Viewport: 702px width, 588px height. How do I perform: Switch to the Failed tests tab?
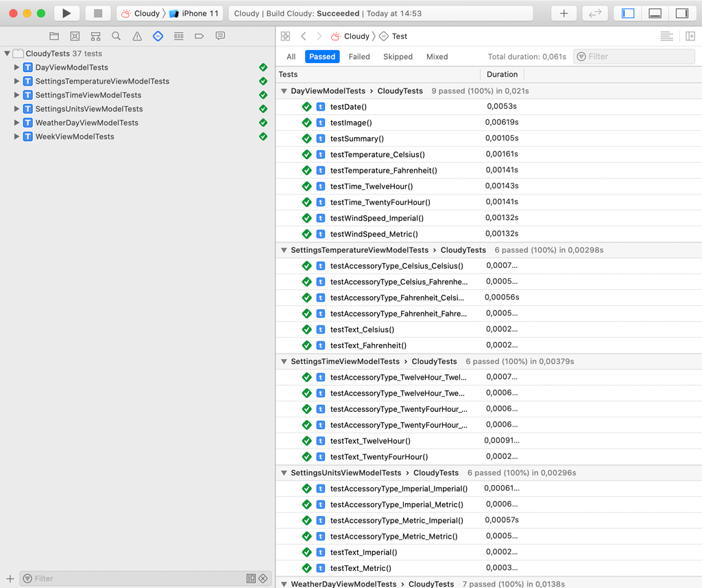[359, 57]
